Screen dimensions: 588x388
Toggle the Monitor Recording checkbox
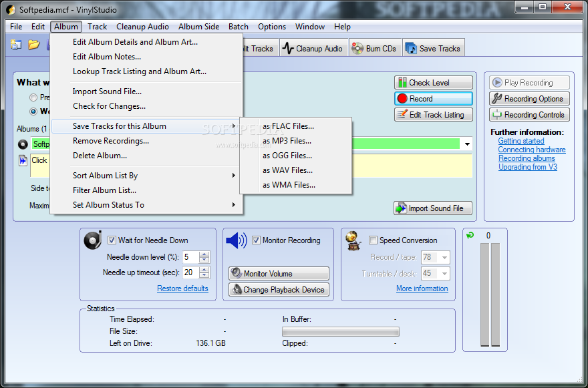point(256,240)
